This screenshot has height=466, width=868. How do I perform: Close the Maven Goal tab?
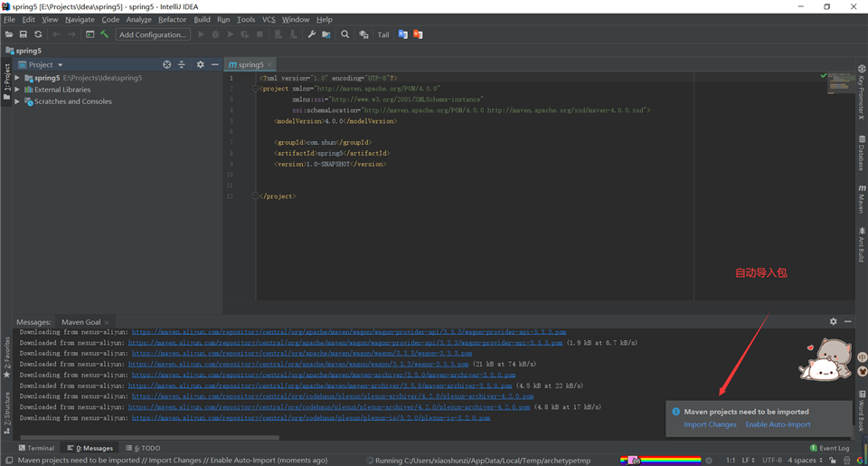coord(107,322)
